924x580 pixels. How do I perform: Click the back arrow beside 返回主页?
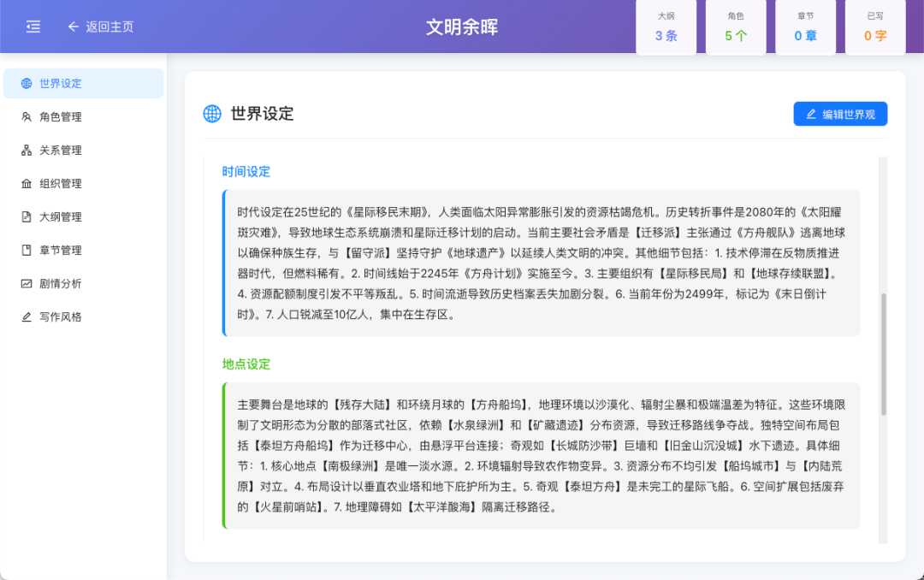pyautogui.click(x=73, y=27)
